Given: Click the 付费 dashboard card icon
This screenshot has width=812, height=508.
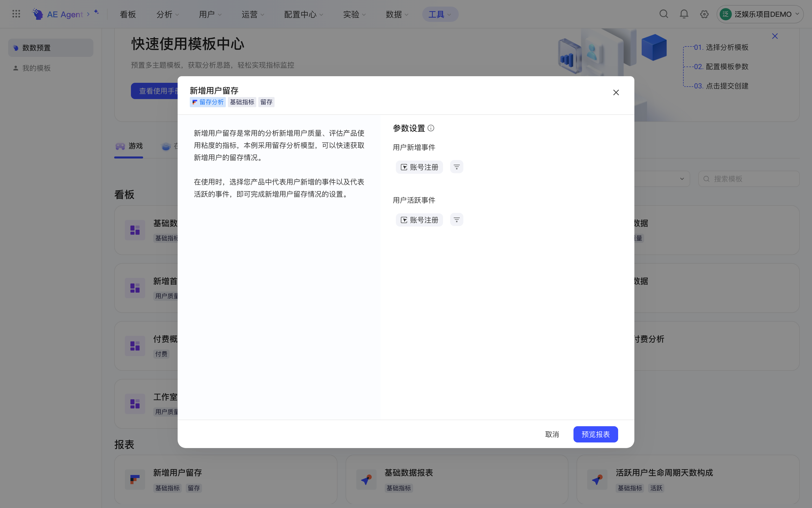Looking at the screenshot, I should click(135, 346).
